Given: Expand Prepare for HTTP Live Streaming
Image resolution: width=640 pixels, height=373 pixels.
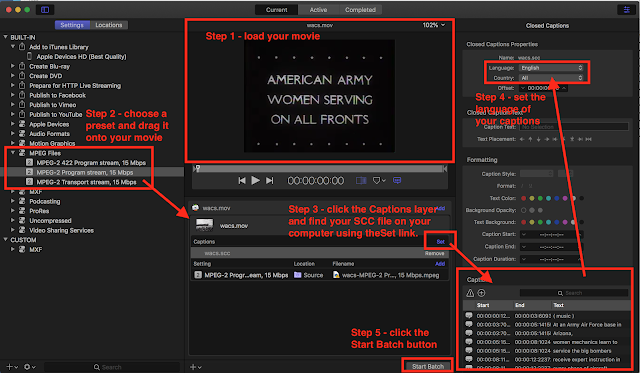Looking at the screenshot, I should [13, 85].
